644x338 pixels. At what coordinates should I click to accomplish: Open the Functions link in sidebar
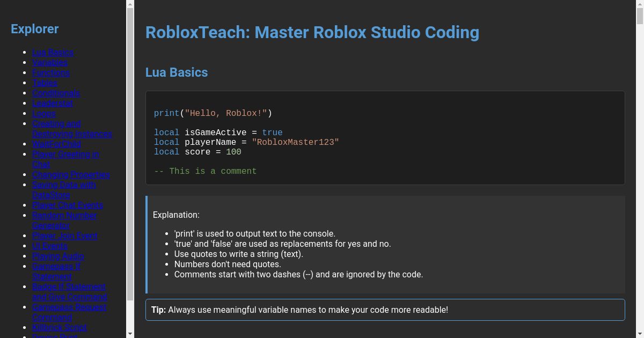pos(51,72)
